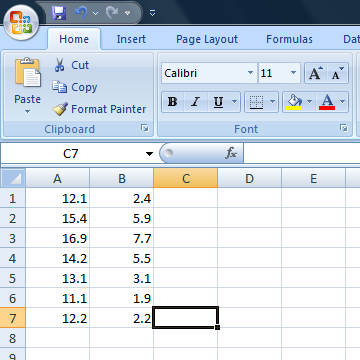Expand the font size dropdown list
This screenshot has height=360, width=360.
pyautogui.click(x=294, y=72)
